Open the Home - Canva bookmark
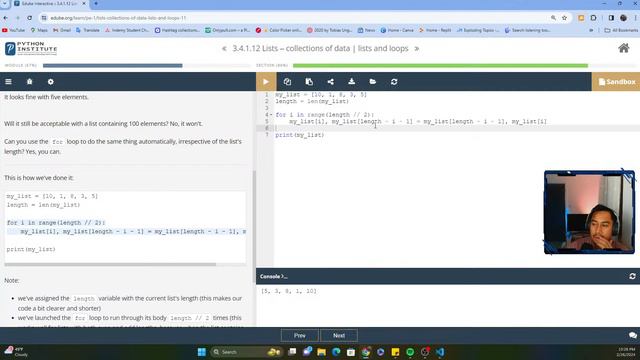Screen dimensions: 640x360 397,30
